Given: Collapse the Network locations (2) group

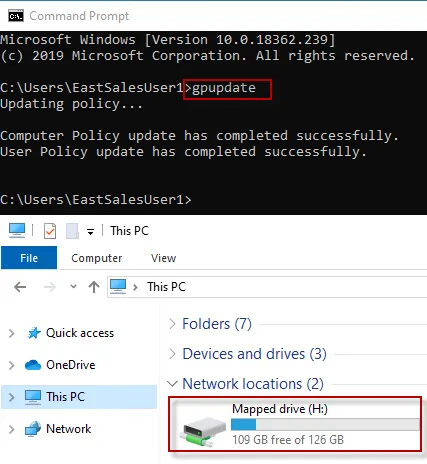Looking at the screenshot, I should pyautogui.click(x=172, y=384).
